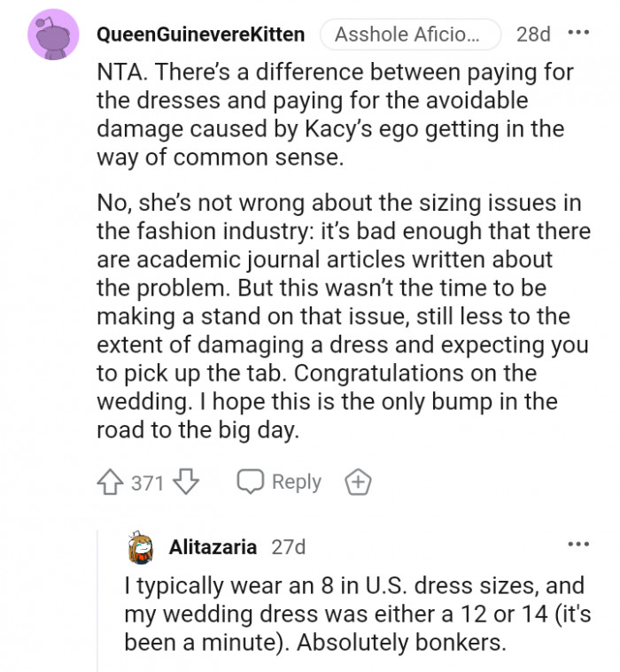Give an award with the plus badge icon
Image resolution: width=620 pixels, height=672 pixels.
[358, 483]
